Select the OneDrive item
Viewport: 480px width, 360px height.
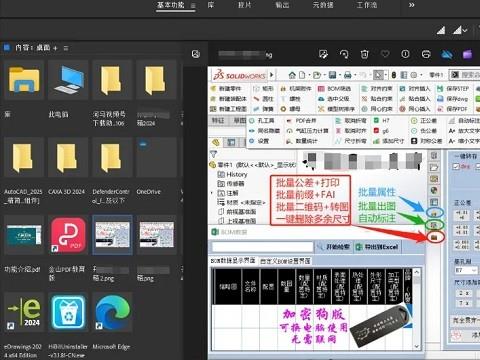click(156, 157)
